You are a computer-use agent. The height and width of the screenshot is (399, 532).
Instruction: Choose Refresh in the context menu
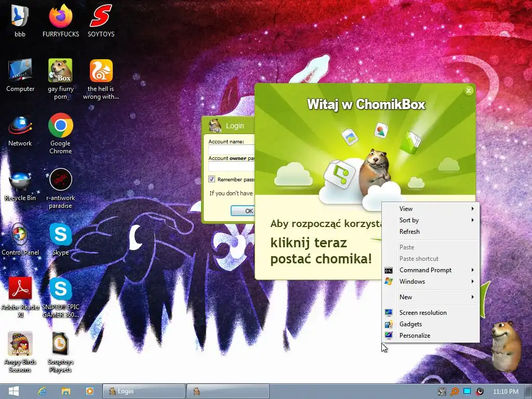[431, 232]
